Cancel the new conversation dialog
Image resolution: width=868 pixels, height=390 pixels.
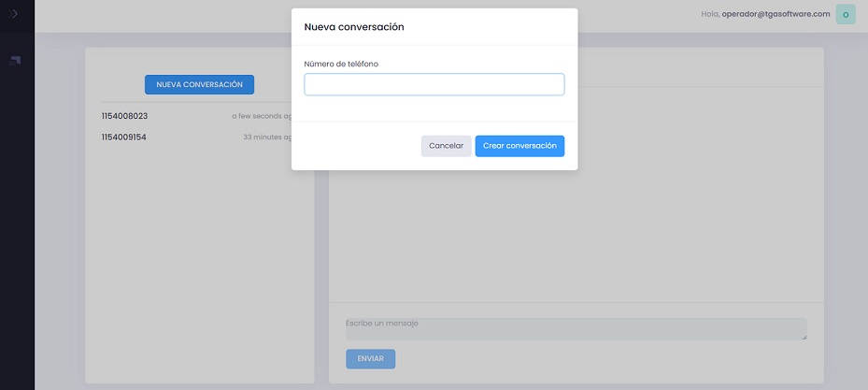446,146
